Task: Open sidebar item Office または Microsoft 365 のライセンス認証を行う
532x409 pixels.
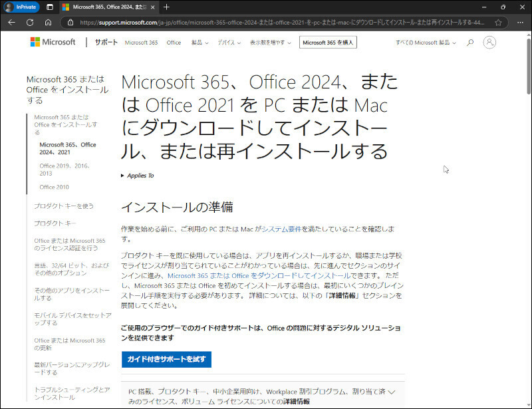Action: pos(70,244)
